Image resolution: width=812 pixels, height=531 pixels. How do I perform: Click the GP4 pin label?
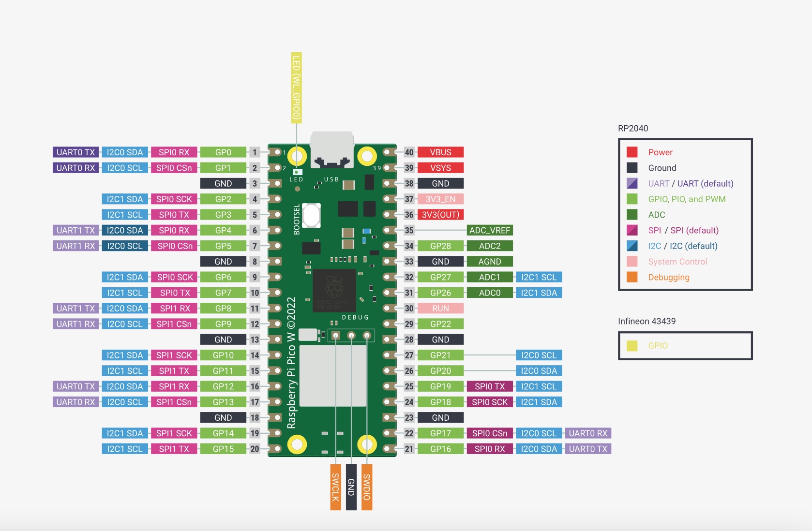tap(223, 230)
